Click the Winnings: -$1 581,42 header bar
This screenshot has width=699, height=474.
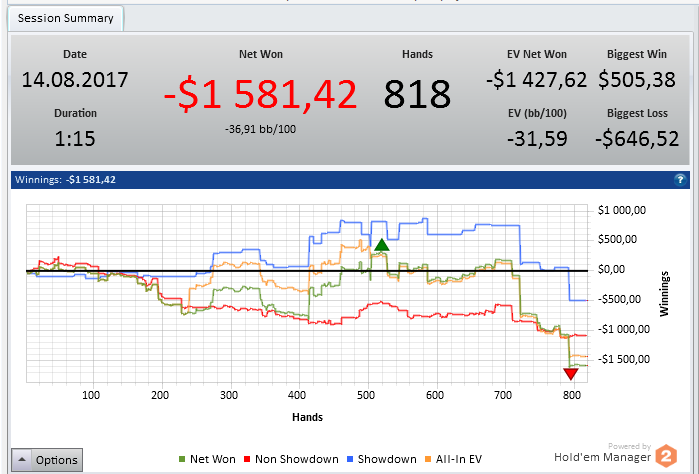(x=350, y=180)
